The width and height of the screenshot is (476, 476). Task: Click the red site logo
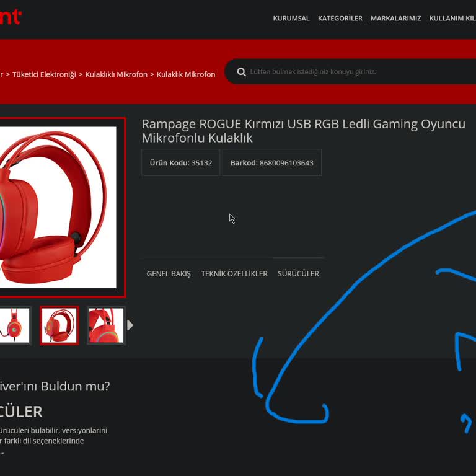point(11,17)
